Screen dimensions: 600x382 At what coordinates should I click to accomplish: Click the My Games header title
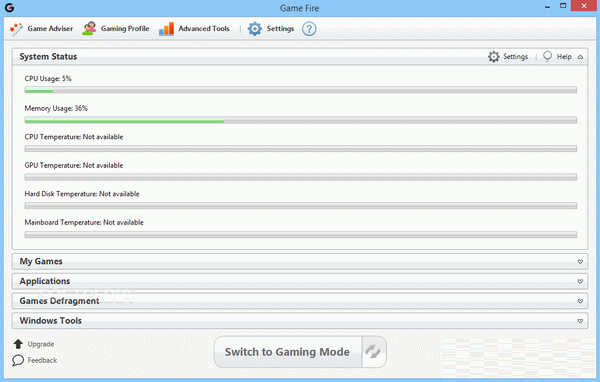pos(41,261)
